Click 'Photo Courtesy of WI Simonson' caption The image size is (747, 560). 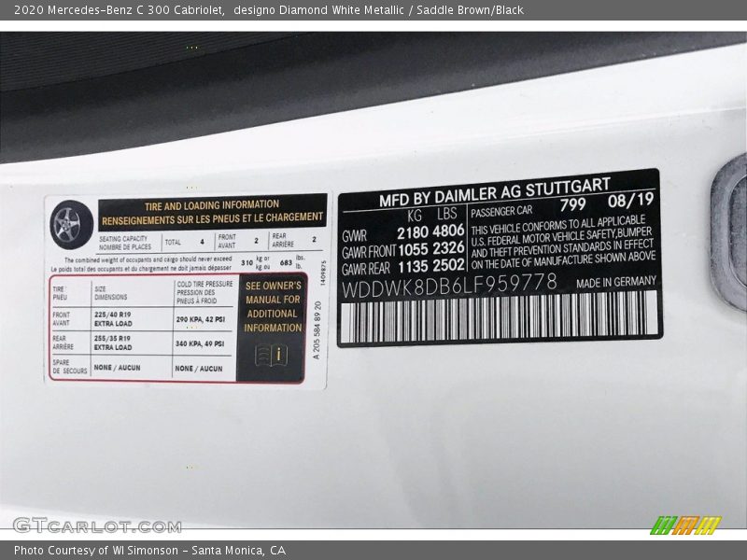96,551
